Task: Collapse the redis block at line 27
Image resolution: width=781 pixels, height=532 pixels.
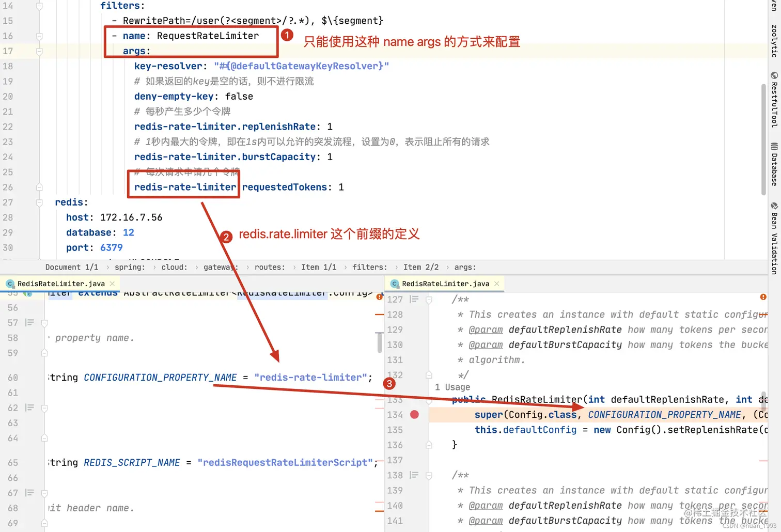Action: (39, 202)
